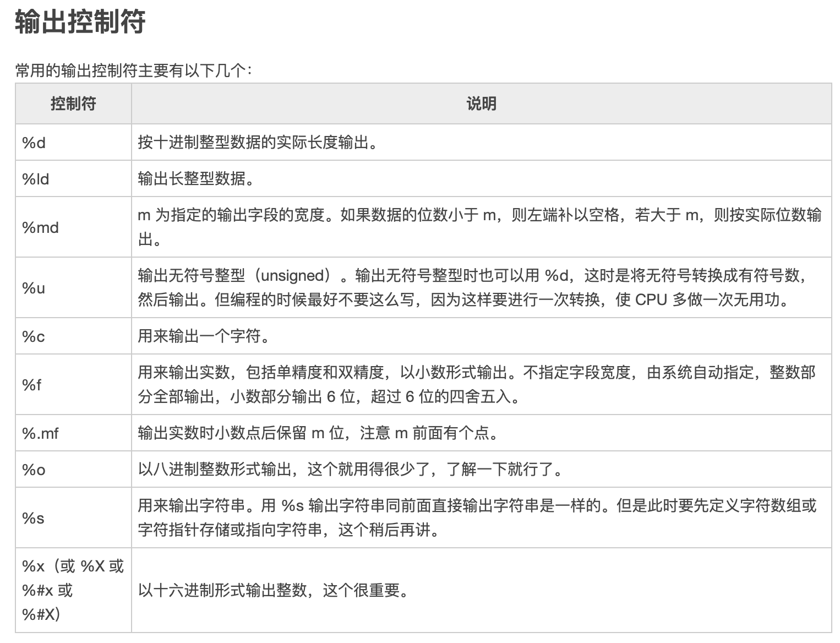The image size is (840, 643).
Task: Select the %u cell
Action: [73, 288]
